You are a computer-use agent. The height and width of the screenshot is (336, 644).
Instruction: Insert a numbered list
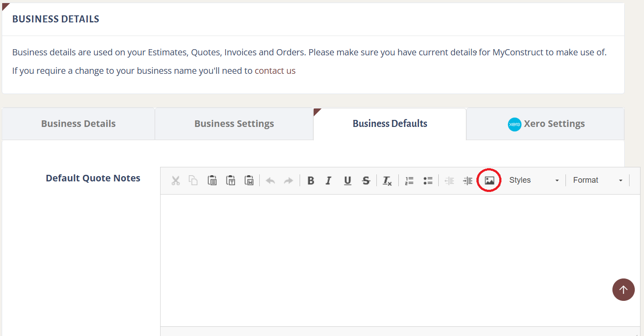tap(409, 181)
